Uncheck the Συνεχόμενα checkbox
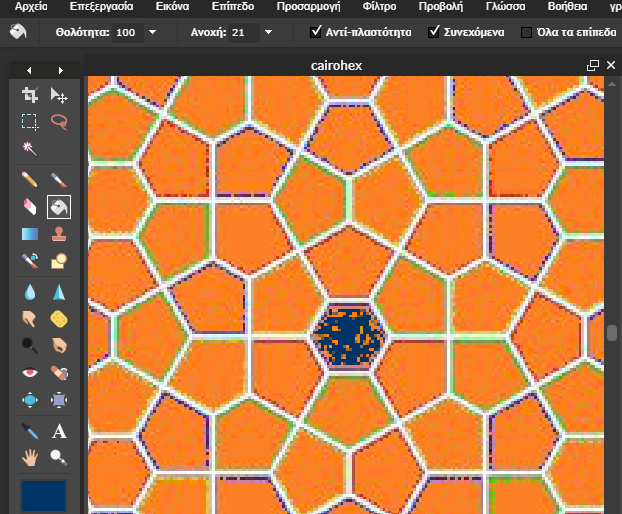The image size is (622, 514). coord(434,31)
